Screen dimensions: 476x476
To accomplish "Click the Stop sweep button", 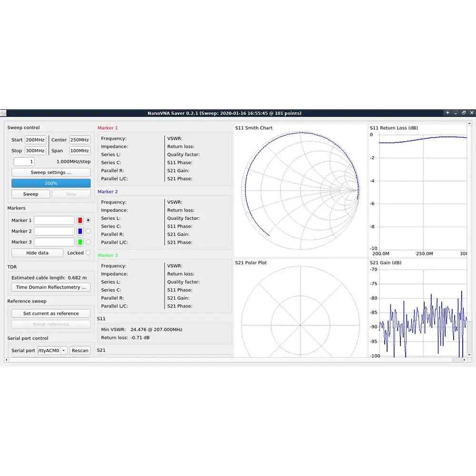I will coord(71,194).
